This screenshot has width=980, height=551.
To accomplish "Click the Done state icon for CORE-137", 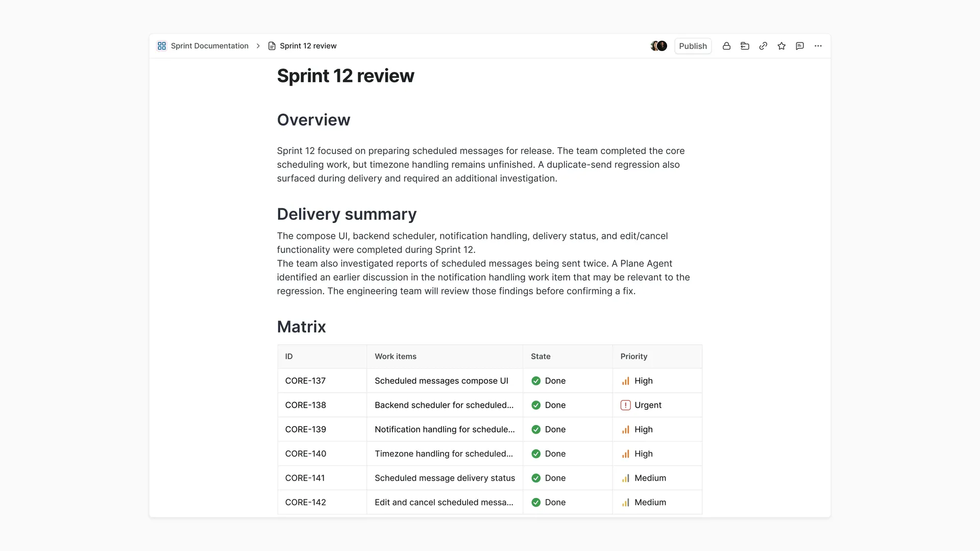I will pyautogui.click(x=536, y=381).
